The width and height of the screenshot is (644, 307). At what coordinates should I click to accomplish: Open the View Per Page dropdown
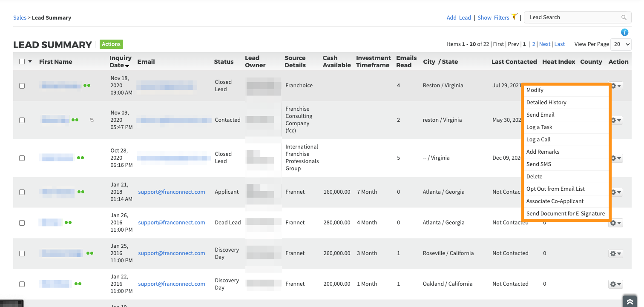click(621, 44)
